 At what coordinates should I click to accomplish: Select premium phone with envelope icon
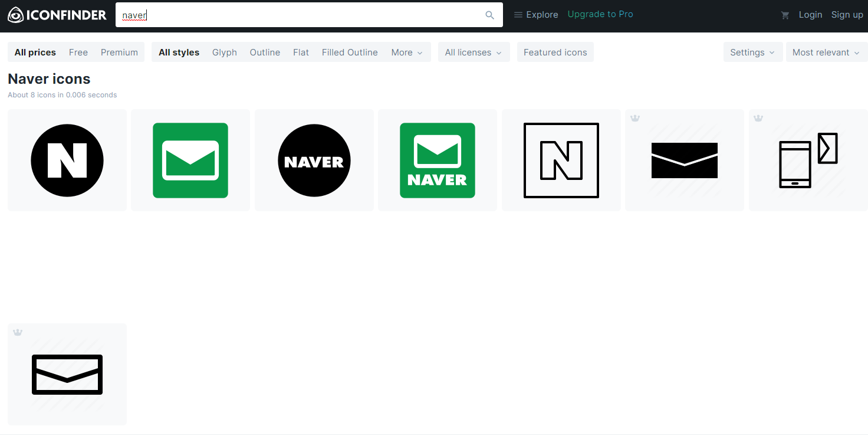click(808, 160)
